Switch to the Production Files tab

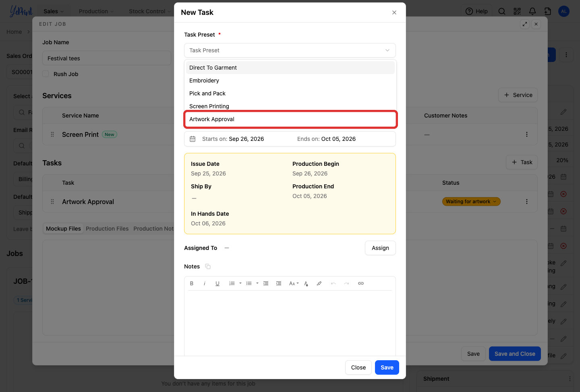107,229
